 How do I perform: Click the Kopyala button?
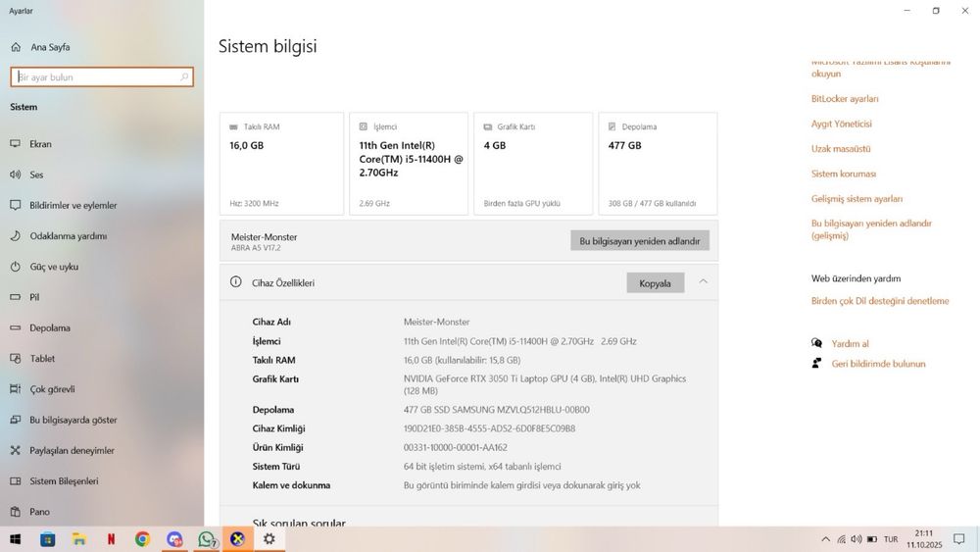point(655,283)
